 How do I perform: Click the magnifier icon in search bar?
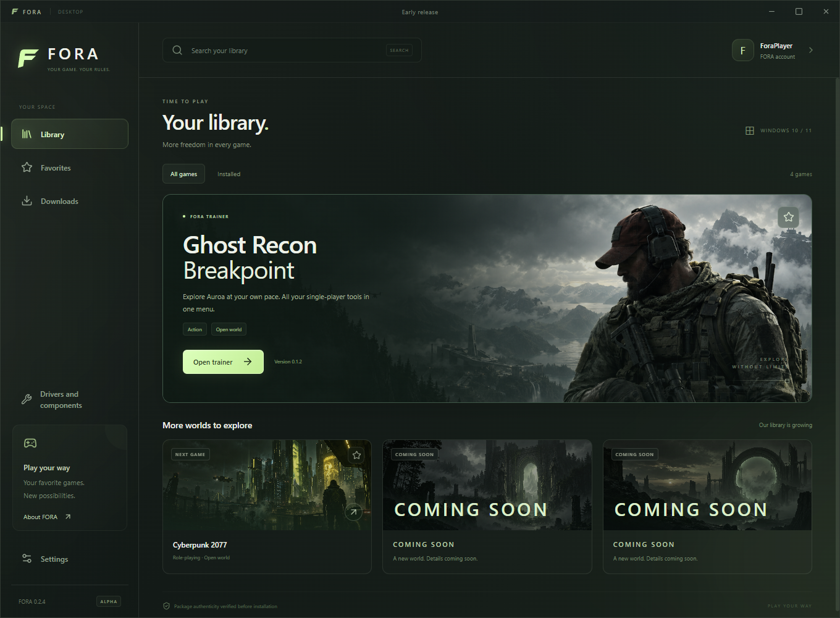click(177, 50)
